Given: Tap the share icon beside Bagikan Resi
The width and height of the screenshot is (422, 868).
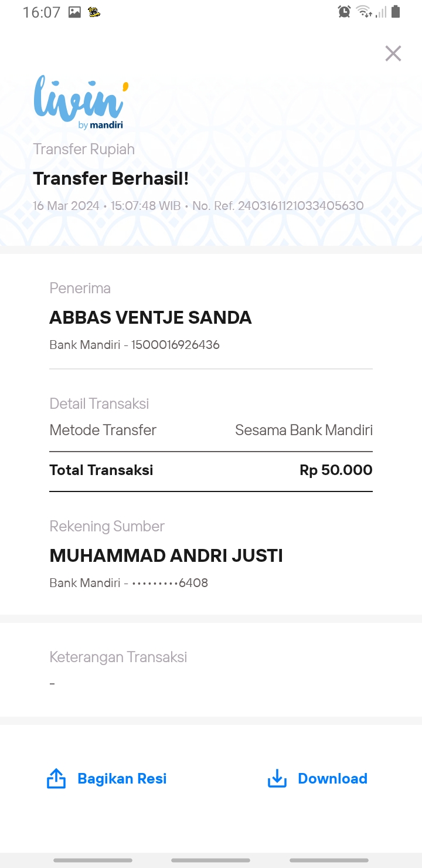Looking at the screenshot, I should coord(56,778).
